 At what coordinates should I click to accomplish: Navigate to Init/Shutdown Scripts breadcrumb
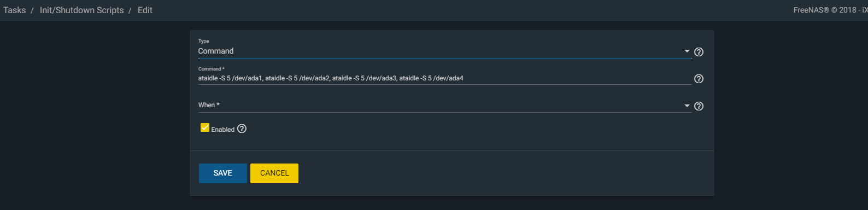point(81,10)
